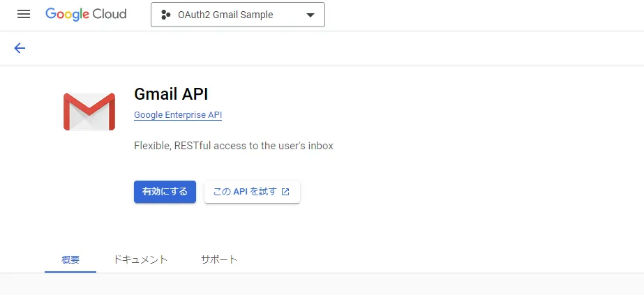Click the Google Cloud logo
The image size is (644, 295).
click(x=86, y=15)
